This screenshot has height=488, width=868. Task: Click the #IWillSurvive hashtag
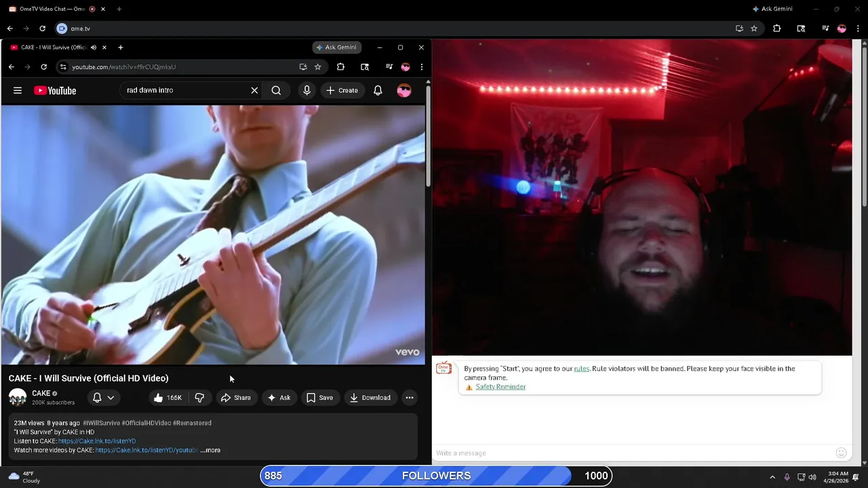click(101, 423)
